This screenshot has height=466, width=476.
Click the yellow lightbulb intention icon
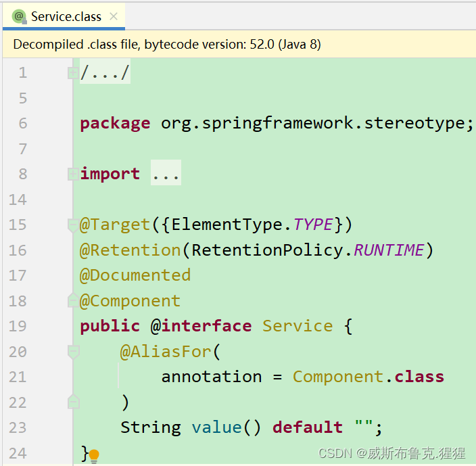pos(94,455)
